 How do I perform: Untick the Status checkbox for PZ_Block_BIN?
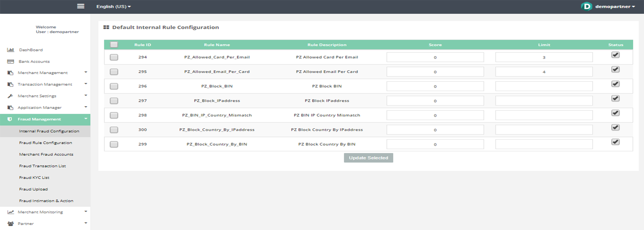615,84
